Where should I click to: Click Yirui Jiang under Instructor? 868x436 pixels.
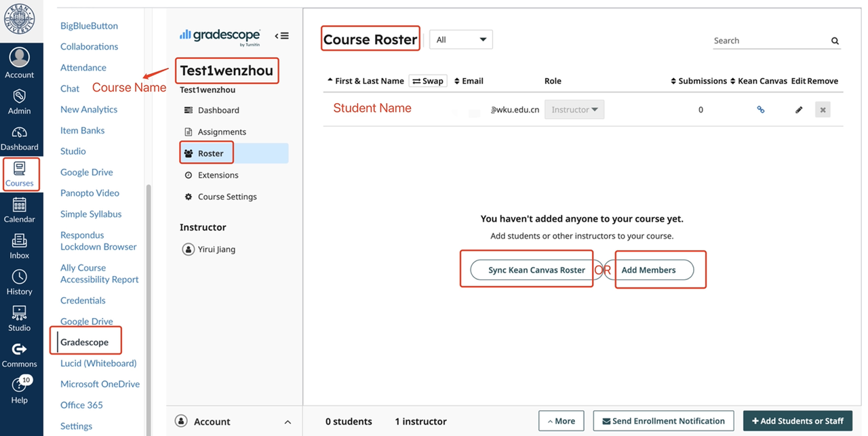click(209, 250)
